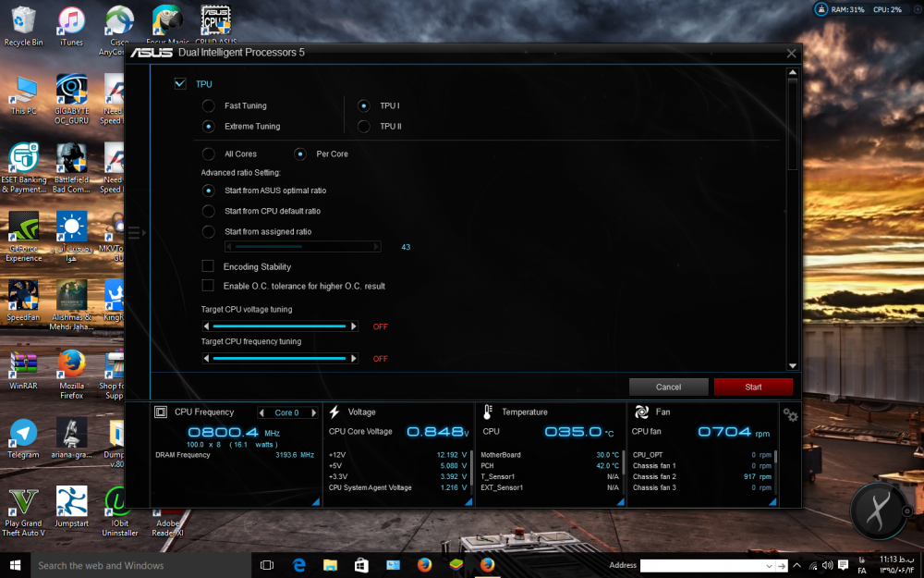The width and height of the screenshot is (924, 578).
Task: Switch to previous core with left arrow
Action: (261, 412)
